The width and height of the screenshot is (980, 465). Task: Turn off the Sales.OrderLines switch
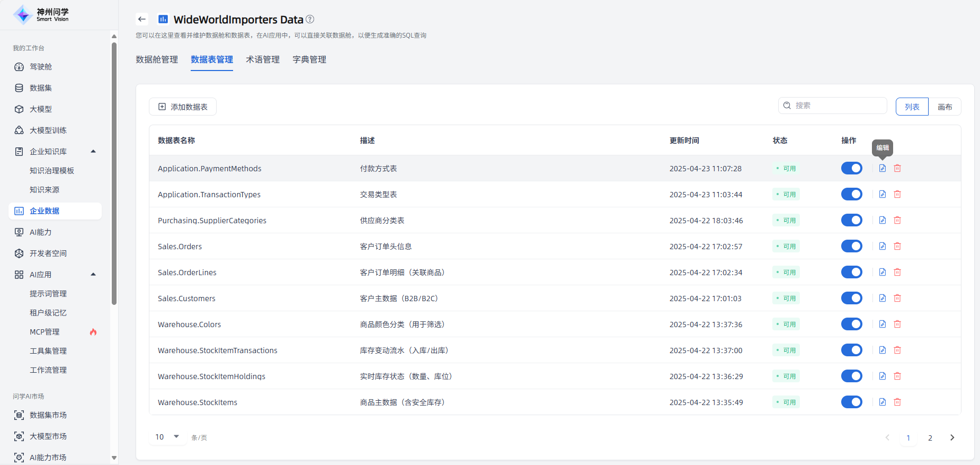click(x=852, y=272)
